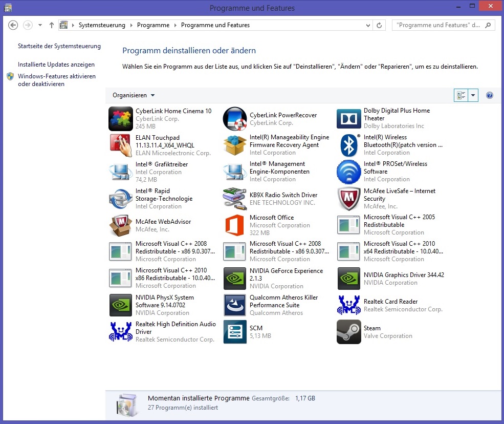Go up one level with up arrow

tap(52, 25)
